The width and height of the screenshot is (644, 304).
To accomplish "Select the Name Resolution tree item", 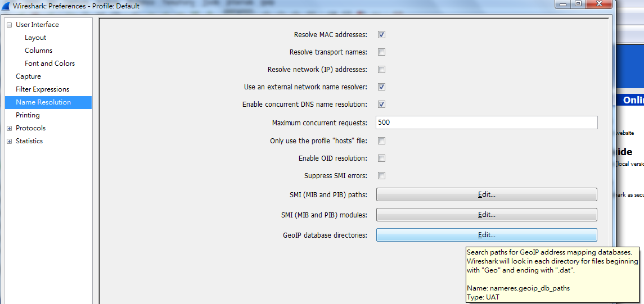I will click(48, 102).
